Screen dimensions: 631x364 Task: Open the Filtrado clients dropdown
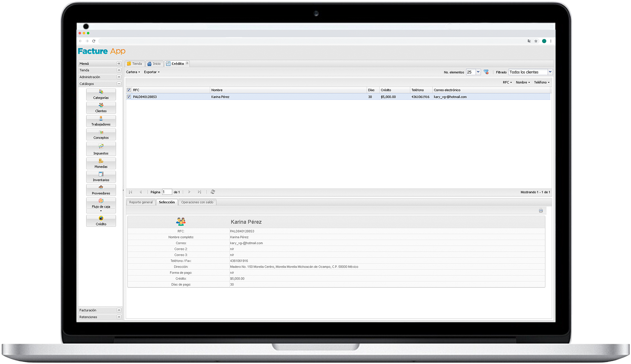click(550, 72)
